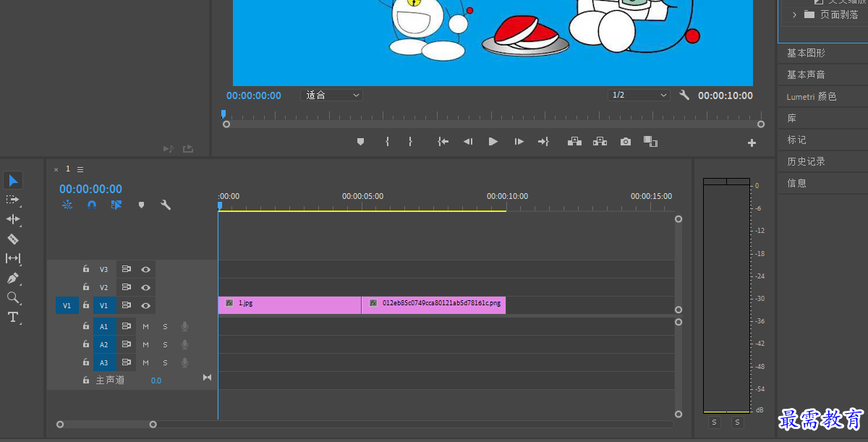
Task: Open sequence 1 panel menu
Action: (x=80, y=169)
